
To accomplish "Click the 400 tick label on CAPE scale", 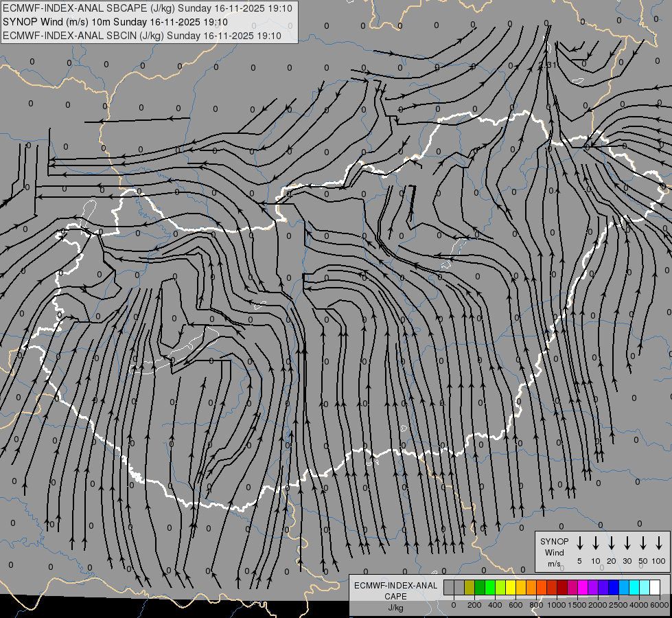I will pos(495,605).
